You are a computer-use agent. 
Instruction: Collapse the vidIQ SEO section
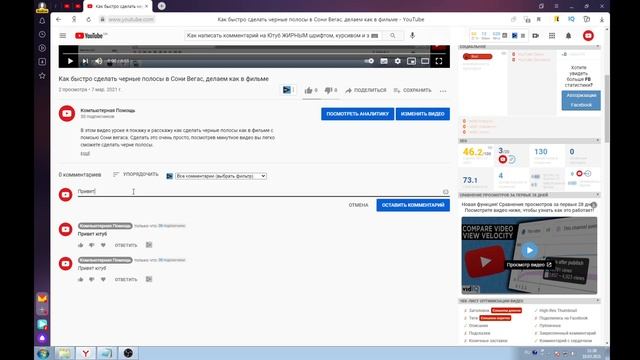(x=598, y=140)
